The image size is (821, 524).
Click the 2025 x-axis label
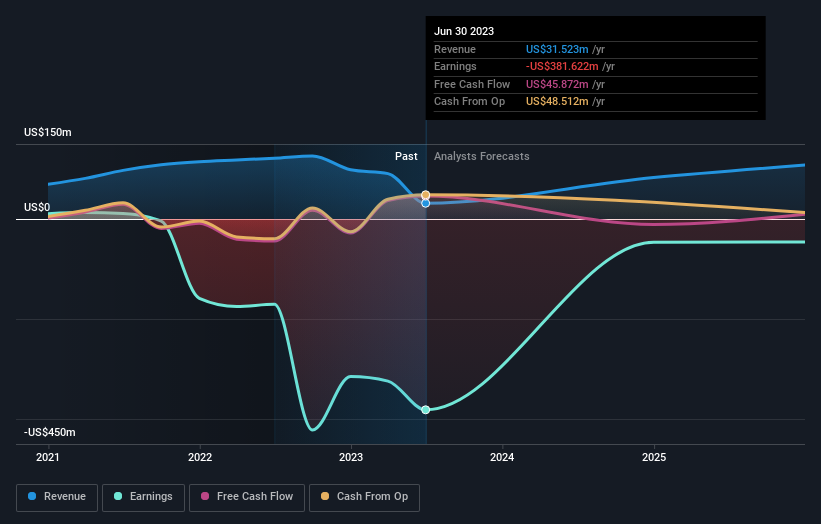(x=654, y=457)
